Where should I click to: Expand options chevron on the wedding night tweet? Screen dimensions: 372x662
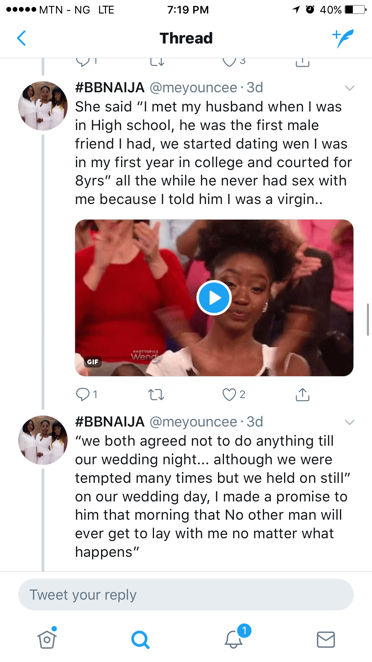click(x=349, y=422)
